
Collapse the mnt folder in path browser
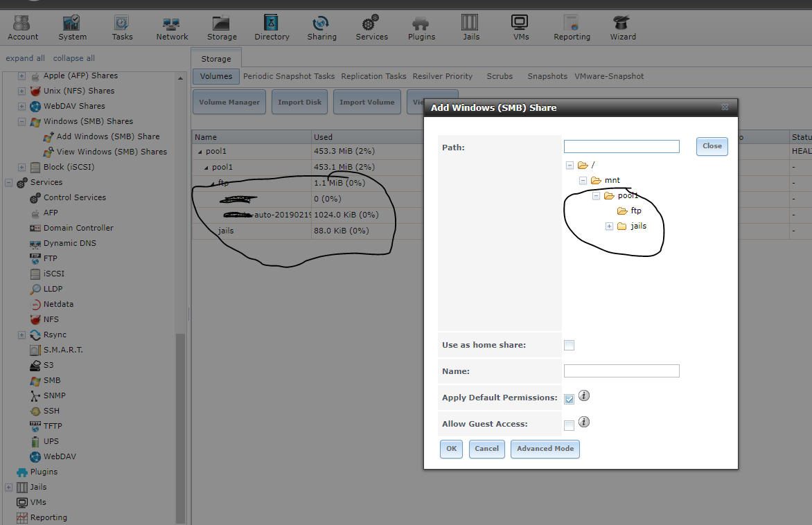click(583, 181)
